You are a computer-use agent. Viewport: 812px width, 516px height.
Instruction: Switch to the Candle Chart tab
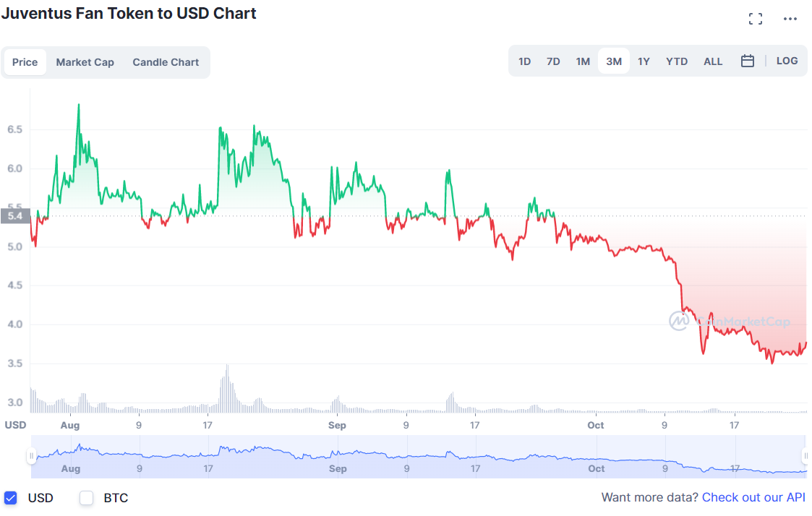[x=166, y=62]
